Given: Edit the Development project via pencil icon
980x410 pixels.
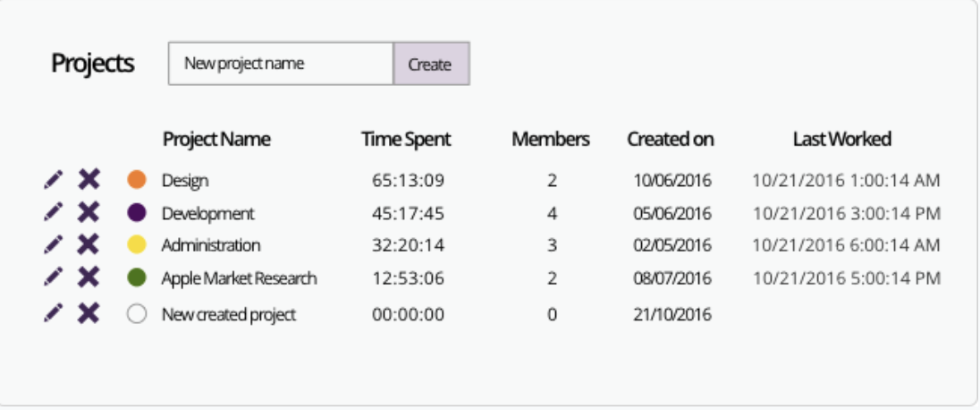Looking at the screenshot, I should coord(54,213).
